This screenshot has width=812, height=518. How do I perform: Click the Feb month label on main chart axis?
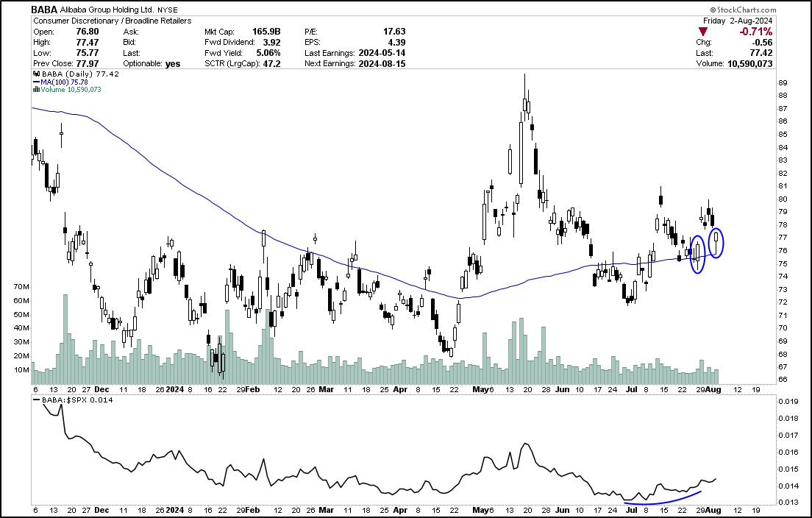pos(253,389)
